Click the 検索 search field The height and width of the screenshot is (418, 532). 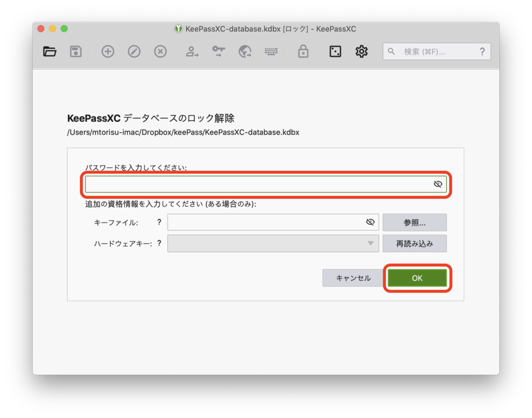click(x=436, y=51)
